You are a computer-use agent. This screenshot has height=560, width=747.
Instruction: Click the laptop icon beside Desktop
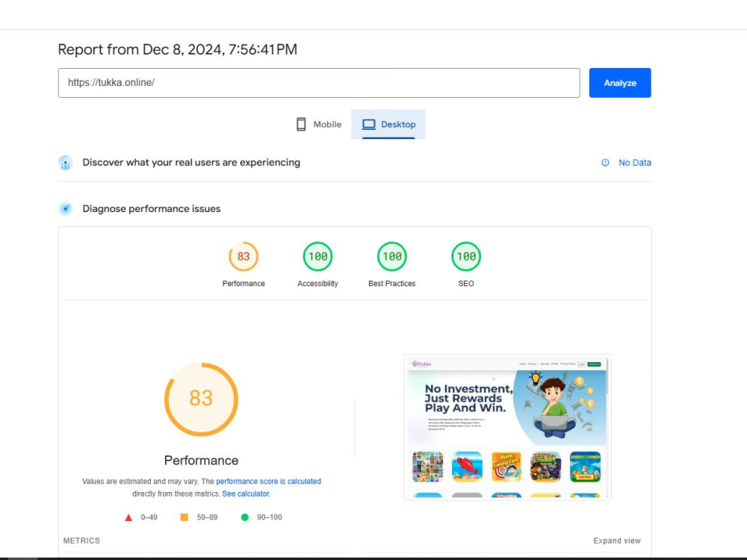pos(369,124)
